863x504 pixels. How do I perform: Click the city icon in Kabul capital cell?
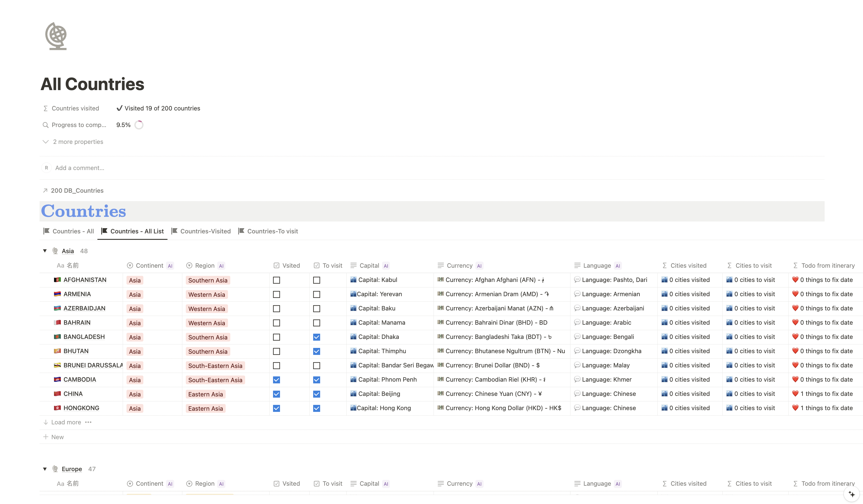click(353, 280)
